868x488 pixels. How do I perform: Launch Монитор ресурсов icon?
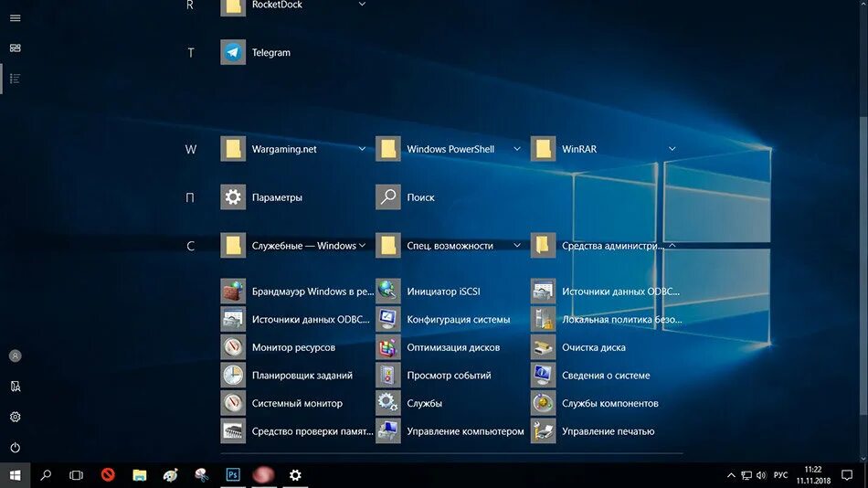click(233, 347)
